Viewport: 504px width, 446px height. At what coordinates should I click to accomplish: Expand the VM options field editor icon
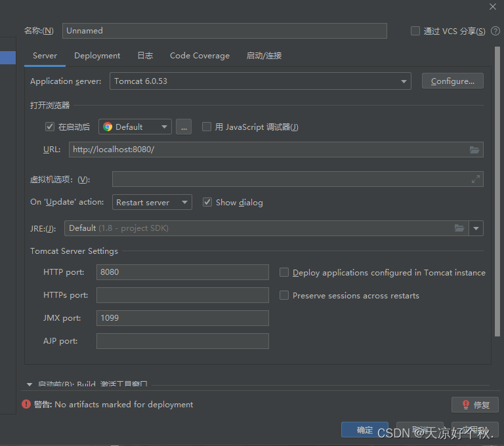(x=476, y=179)
